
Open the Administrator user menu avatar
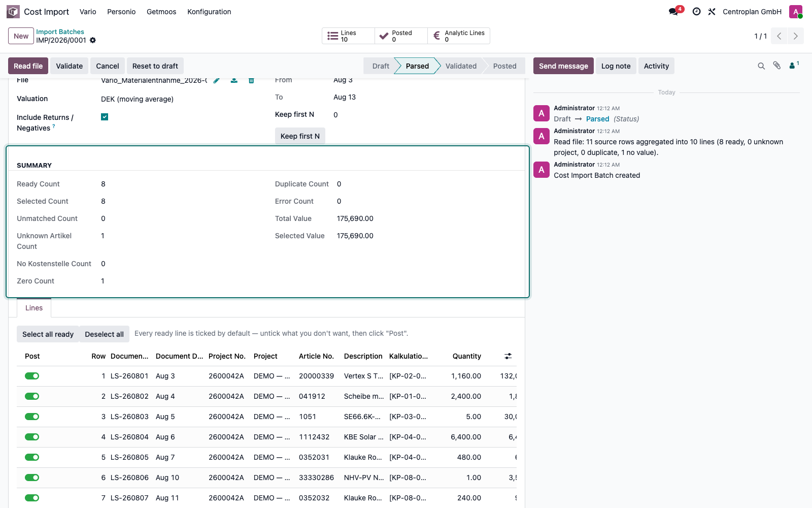[x=796, y=12]
